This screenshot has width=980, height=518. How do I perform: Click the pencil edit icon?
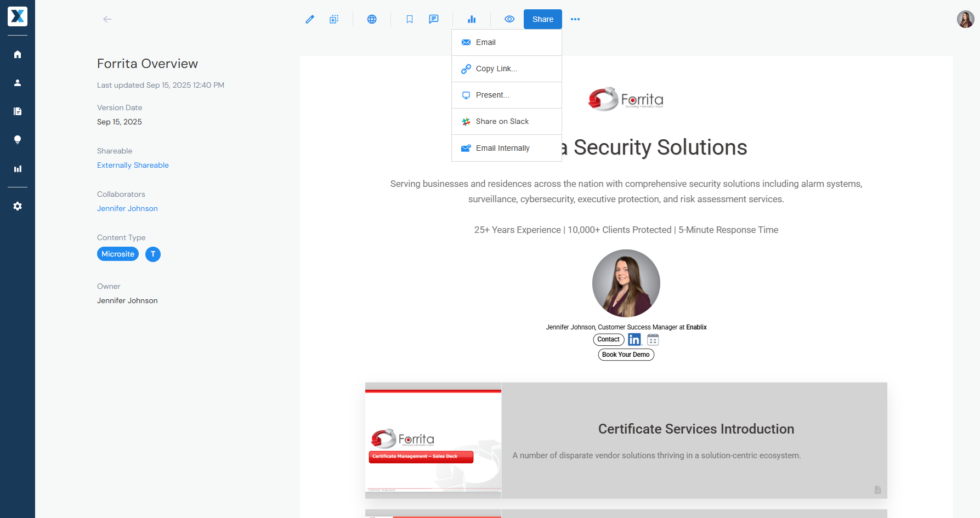click(310, 19)
